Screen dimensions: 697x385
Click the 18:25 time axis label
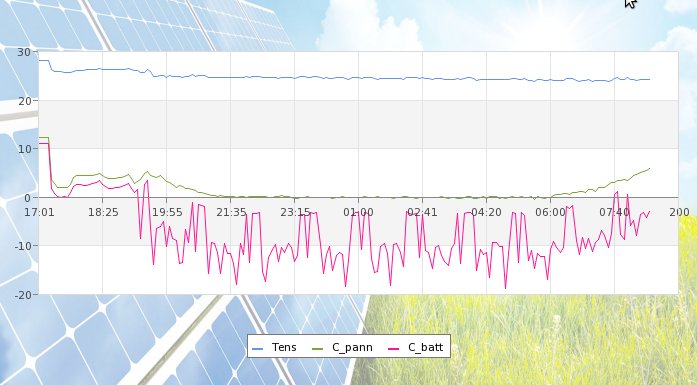point(103,213)
